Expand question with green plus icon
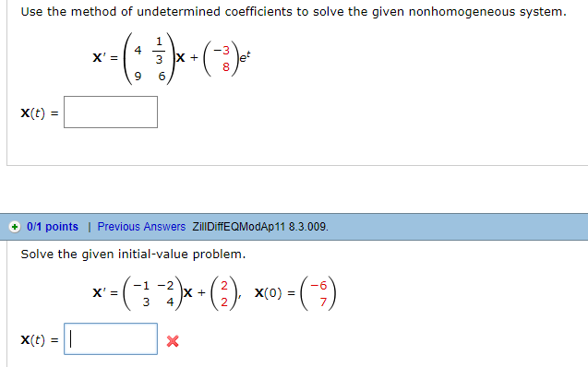Screen dimensions: 588x367 tap(14, 227)
